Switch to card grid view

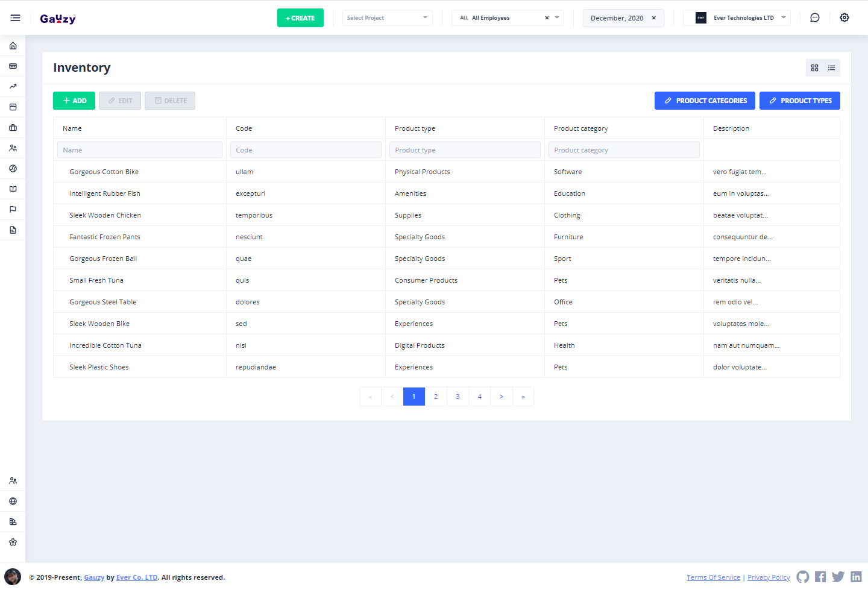click(x=814, y=68)
